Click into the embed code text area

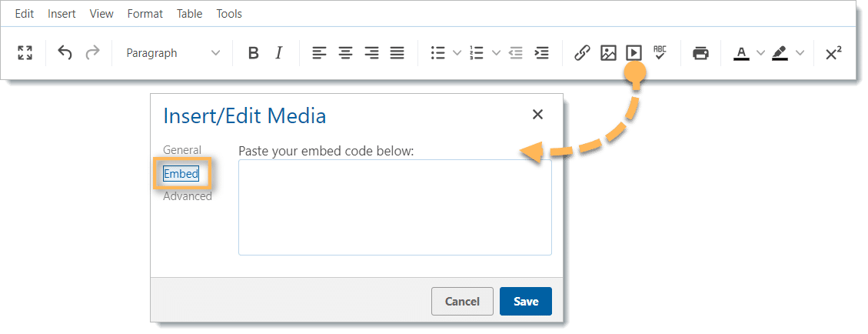[394, 207]
